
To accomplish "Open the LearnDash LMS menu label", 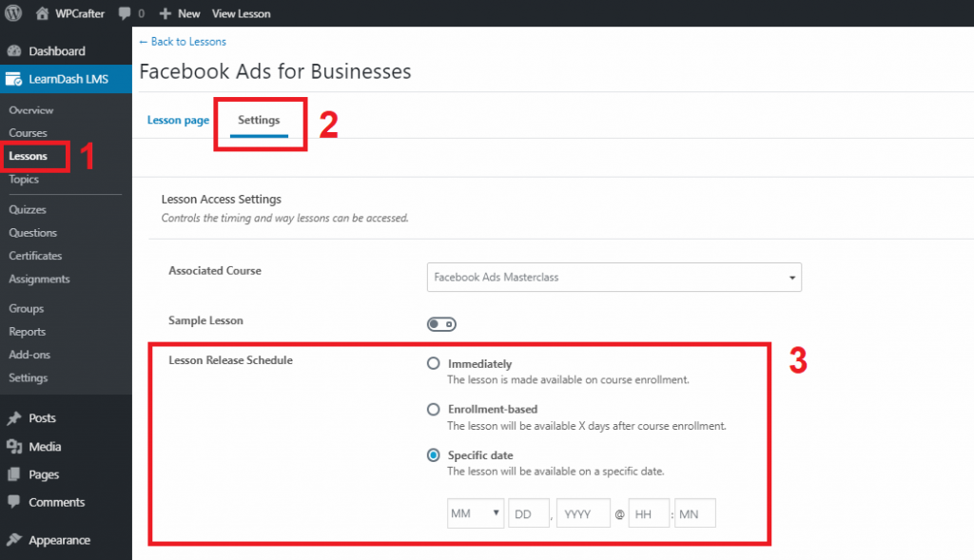I will point(68,79).
